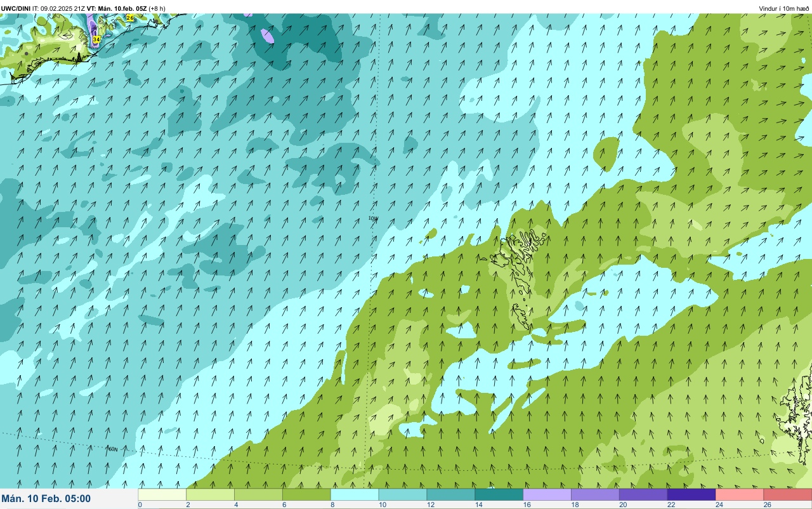Click the 'Mán. 10 Feb. 05:00' date label
This screenshot has height=509, width=812.
46,499
